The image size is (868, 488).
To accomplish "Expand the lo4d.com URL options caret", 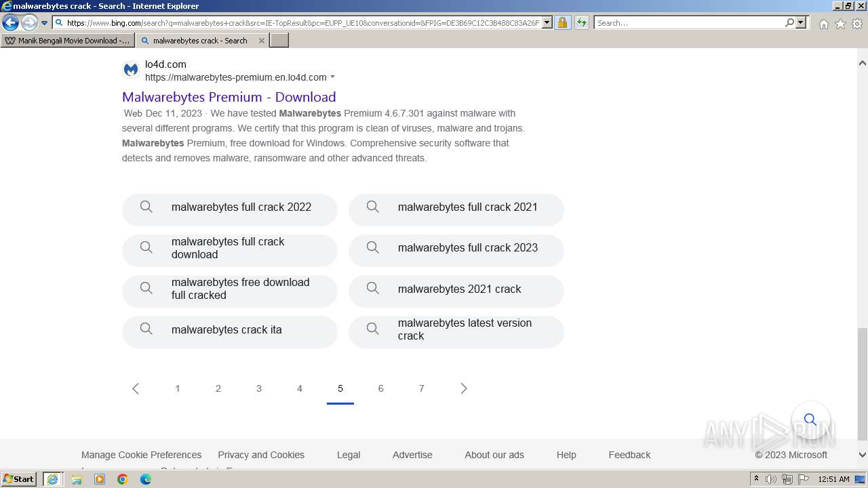I will click(332, 77).
